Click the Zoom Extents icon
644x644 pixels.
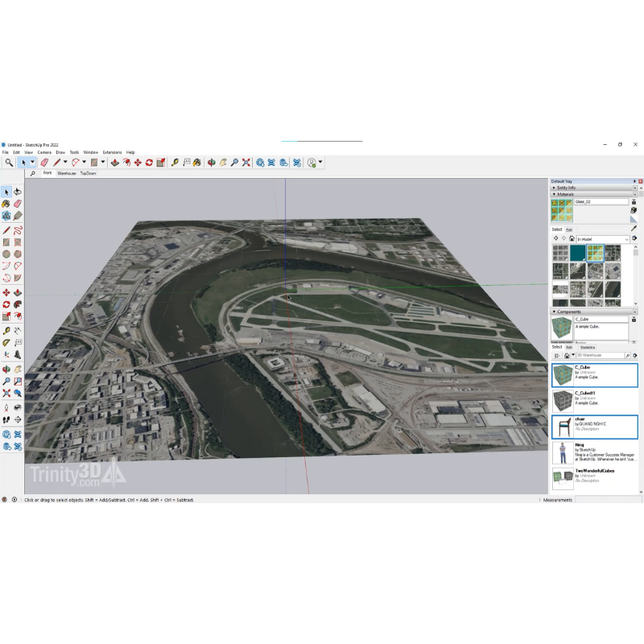click(246, 163)
